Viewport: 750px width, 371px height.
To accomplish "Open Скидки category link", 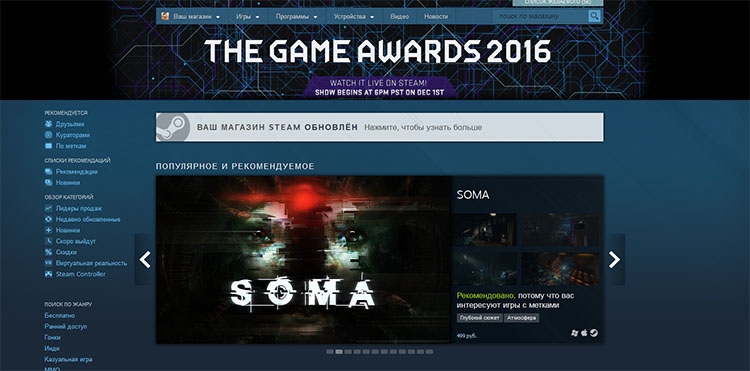I will coord(66,252).
